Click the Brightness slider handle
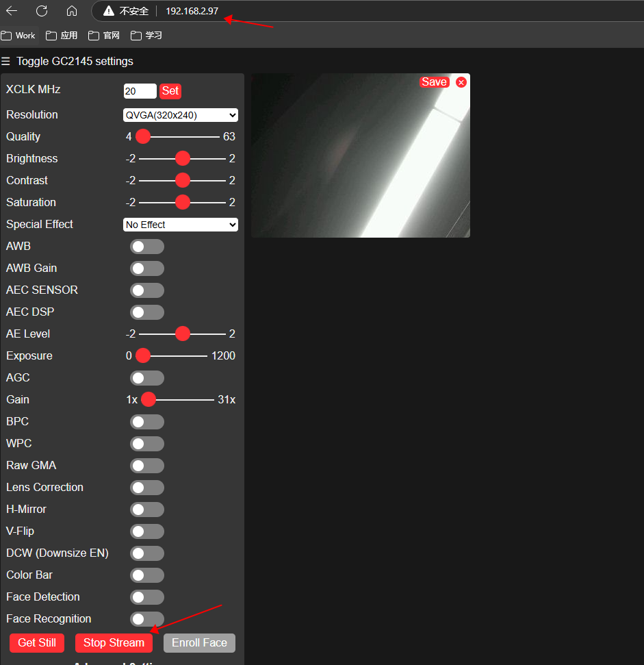Screen dimensions: 644x665 click(183, 159)
